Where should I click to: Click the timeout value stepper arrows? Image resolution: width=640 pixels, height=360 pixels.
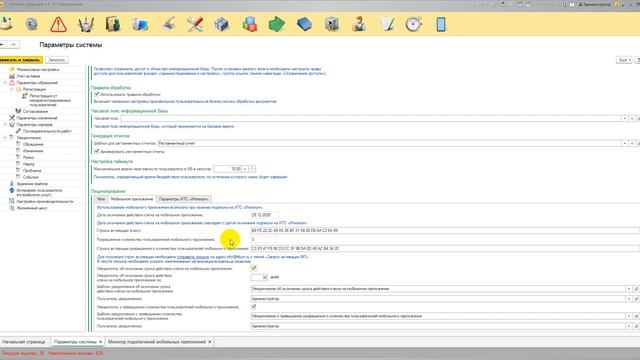pyautogui.click(x=253, y=169)
